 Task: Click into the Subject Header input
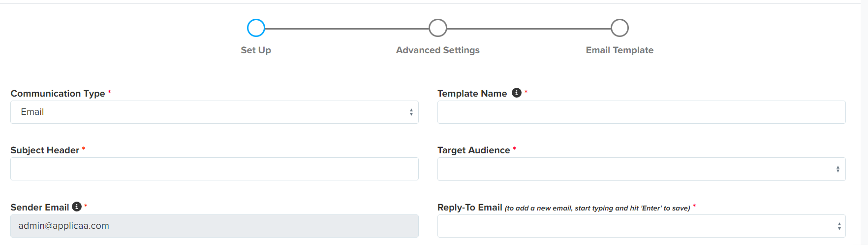[214, 169]
